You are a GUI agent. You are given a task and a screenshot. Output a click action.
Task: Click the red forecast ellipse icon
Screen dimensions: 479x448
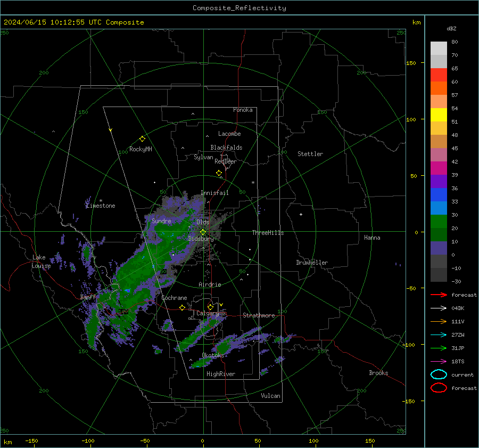point(439,388)
